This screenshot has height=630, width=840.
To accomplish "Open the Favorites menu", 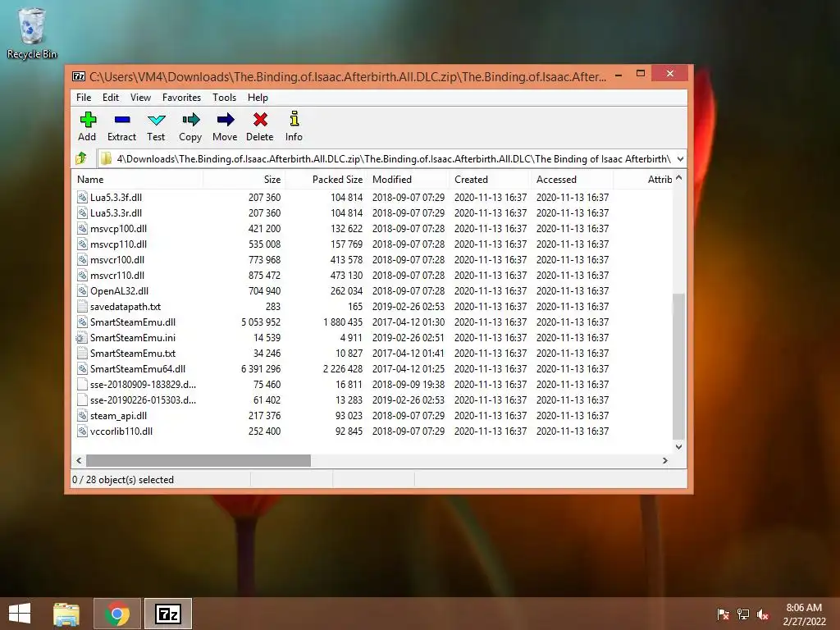I will coord(181,98).
